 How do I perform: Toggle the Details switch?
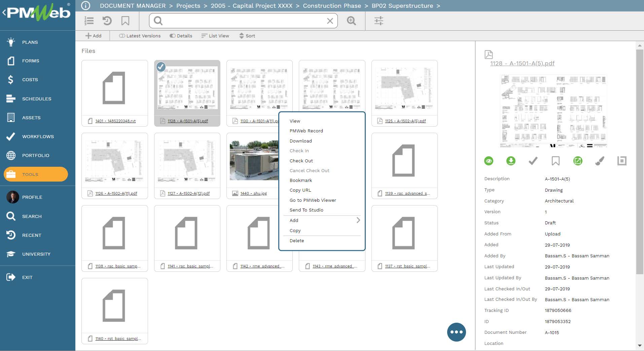(173, 36)
